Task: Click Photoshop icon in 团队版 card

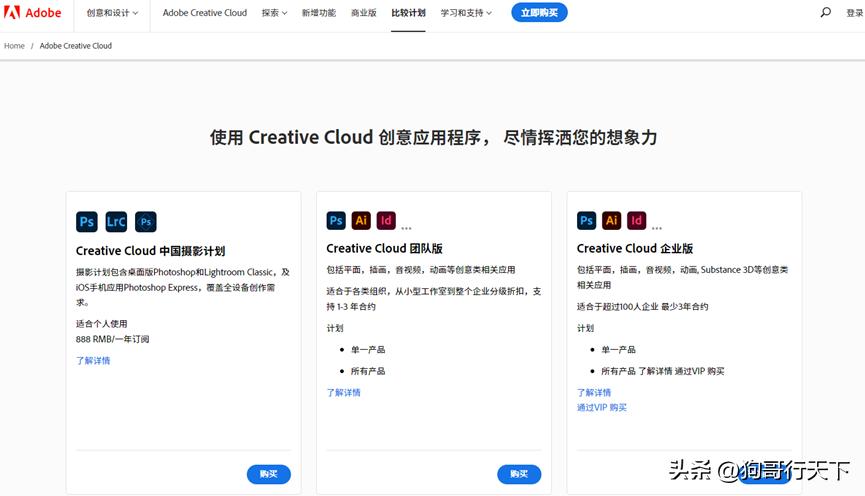Action: point(336,221)
